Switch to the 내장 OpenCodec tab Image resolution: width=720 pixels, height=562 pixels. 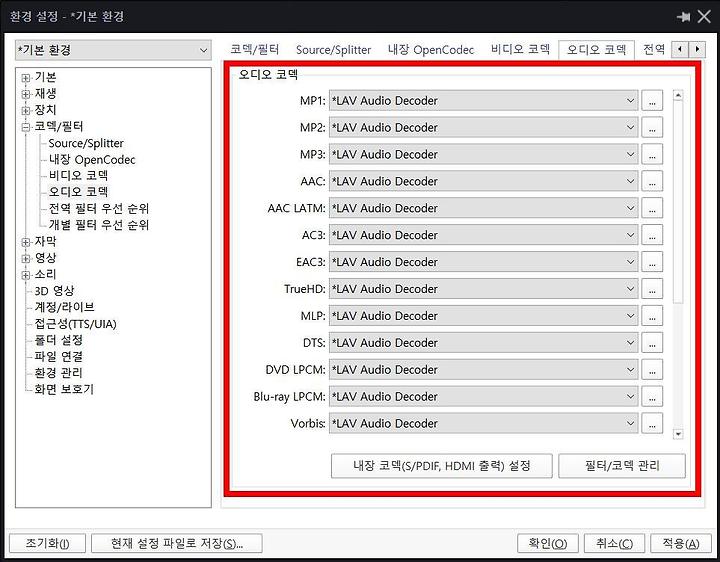point(431,50)
